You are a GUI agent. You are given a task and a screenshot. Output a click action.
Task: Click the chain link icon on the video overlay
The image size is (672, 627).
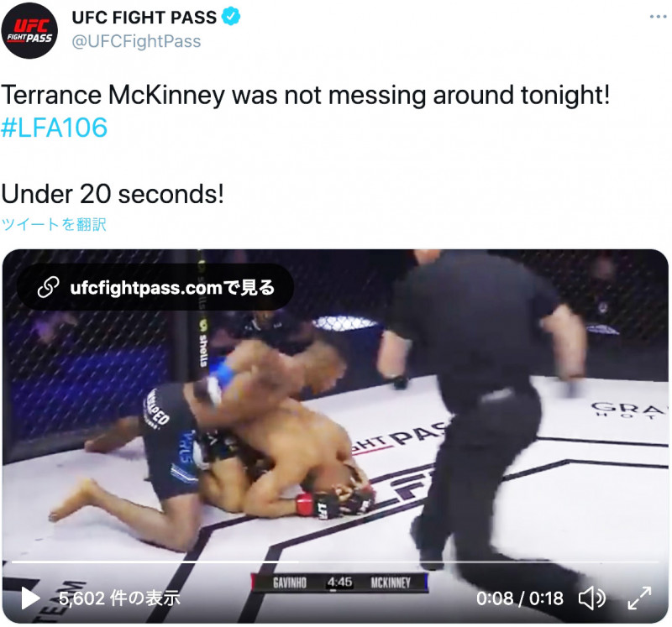pos(48,287)
